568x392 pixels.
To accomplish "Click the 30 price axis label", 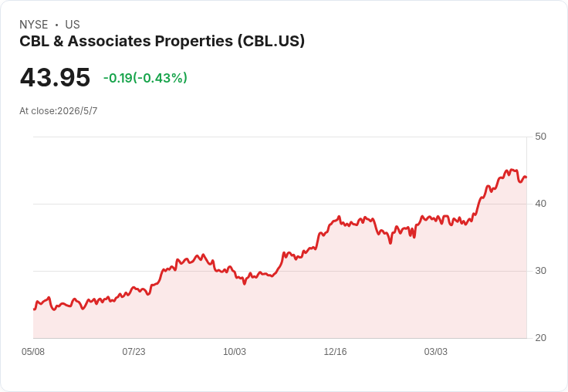I will click(x=540, y=271).
